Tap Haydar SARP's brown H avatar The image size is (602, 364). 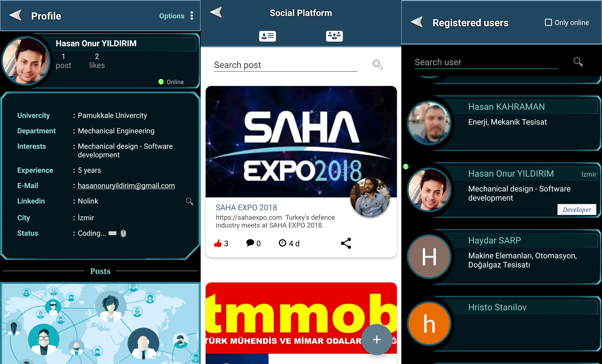pos(429,257)
